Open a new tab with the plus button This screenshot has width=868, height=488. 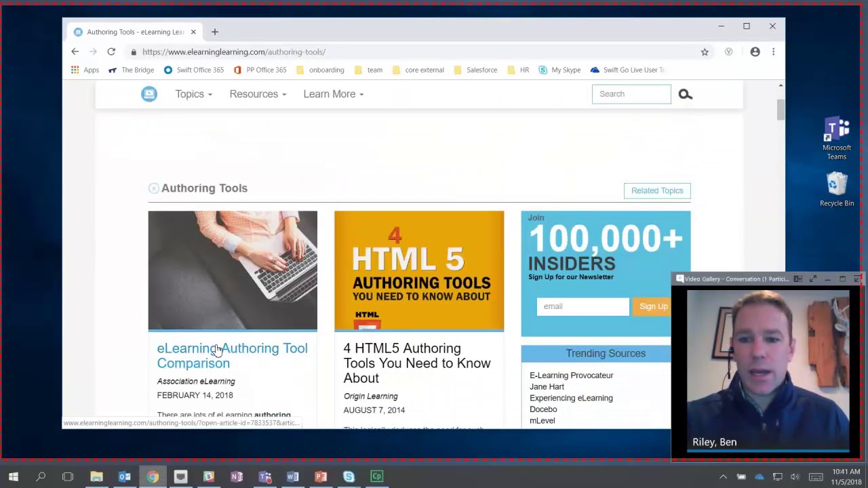215,32
